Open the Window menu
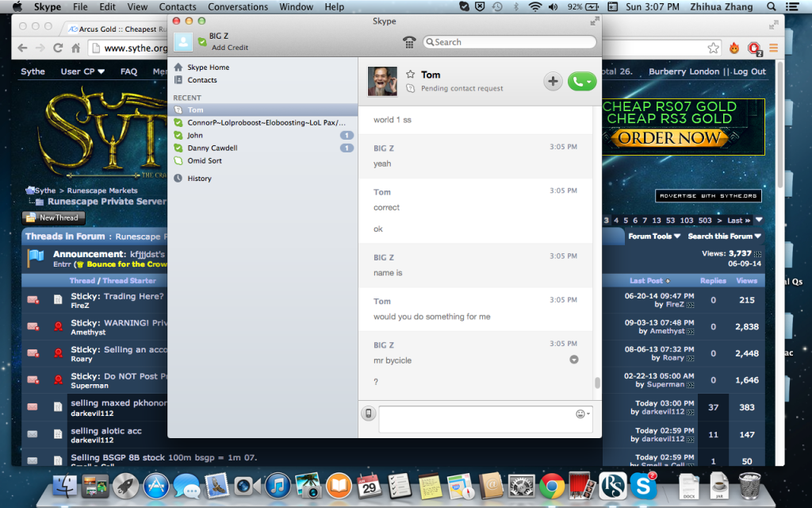Image resolution: width=812 pixels, height=508 pixels. (297, 6)
